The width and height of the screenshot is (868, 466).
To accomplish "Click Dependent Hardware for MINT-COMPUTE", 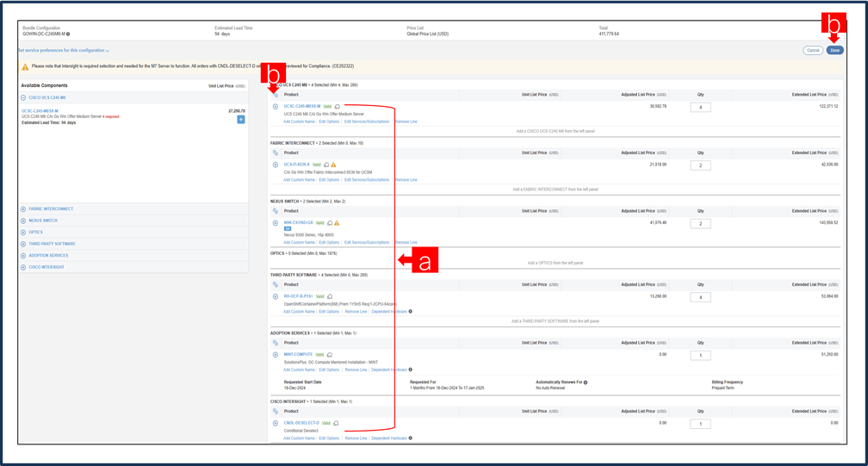I will pos(389,370).
